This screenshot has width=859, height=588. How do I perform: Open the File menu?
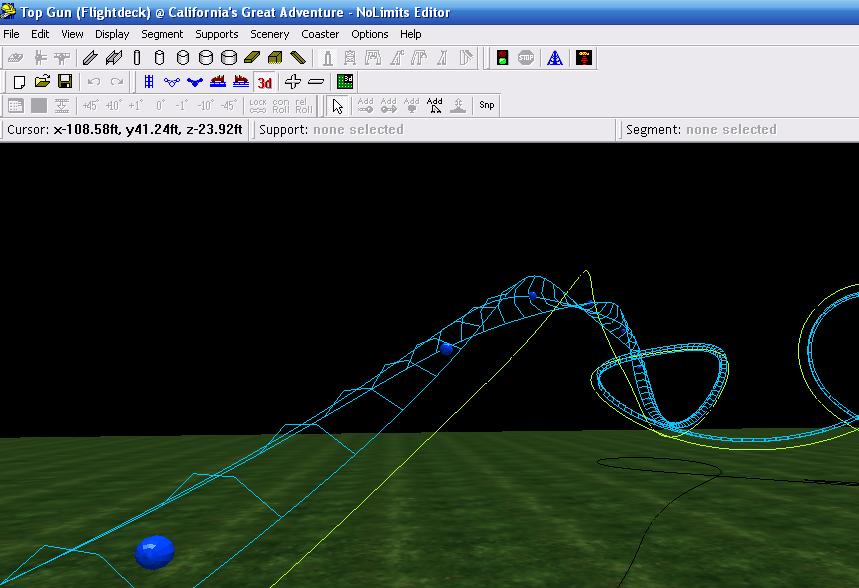pyautogui.click(x=12, y=34)
